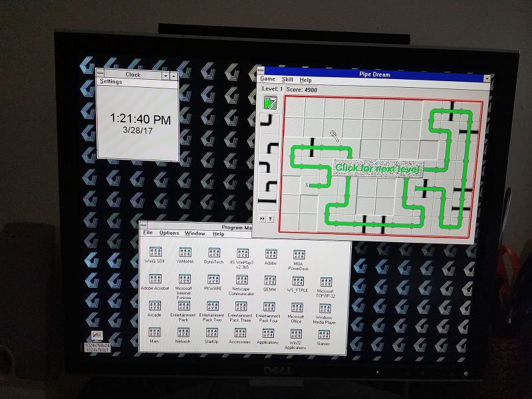Viewport: 532px width, 399px height.
Task: Open the Help menu in Program Manager
Action: (218, 234)
